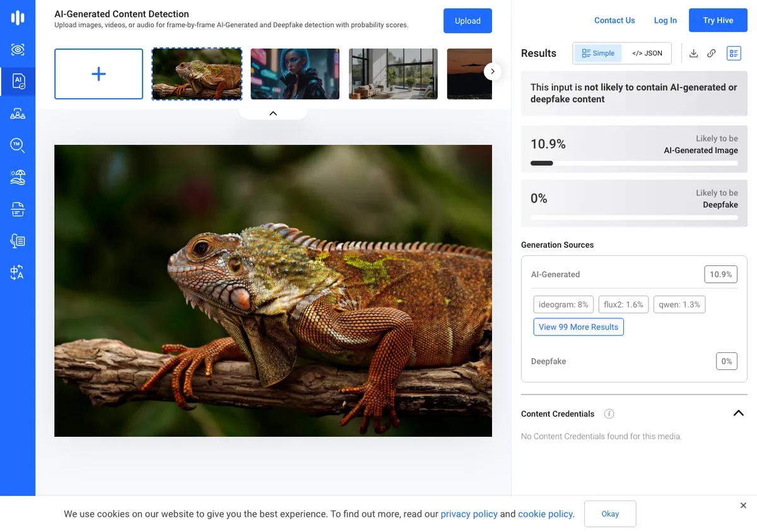Open the translation sidebar icon
The height and width of the screenshot is (532, 757).
tap(18, 273)
